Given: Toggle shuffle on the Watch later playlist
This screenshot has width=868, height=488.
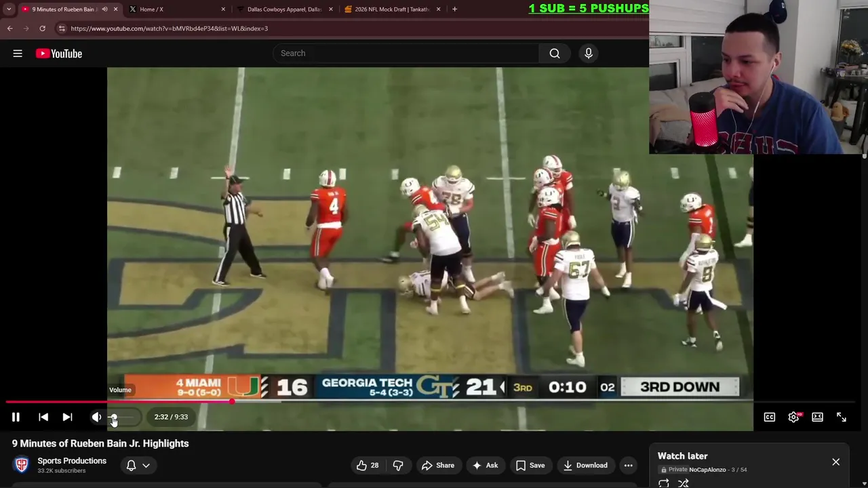Looking at the screenshot, I should pyautogui.click(x=684, y=483).
